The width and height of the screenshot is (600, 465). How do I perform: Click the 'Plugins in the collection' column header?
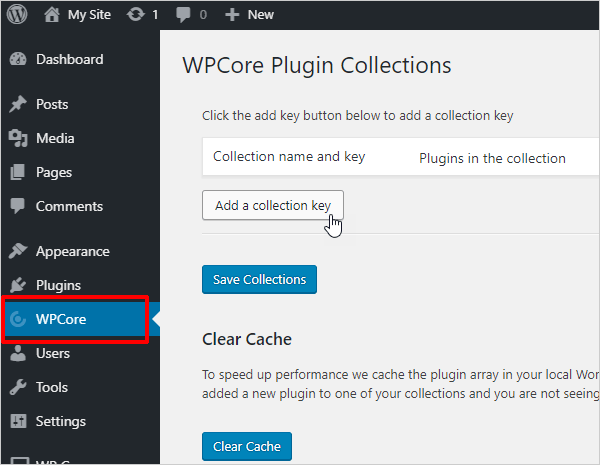click(492, 158)
